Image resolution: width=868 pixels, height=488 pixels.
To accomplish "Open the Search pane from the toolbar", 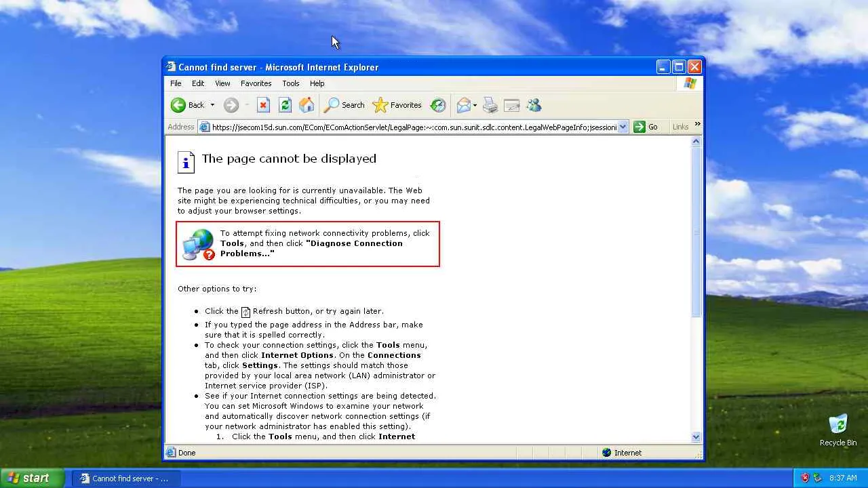I will click(x=344, y=105).
